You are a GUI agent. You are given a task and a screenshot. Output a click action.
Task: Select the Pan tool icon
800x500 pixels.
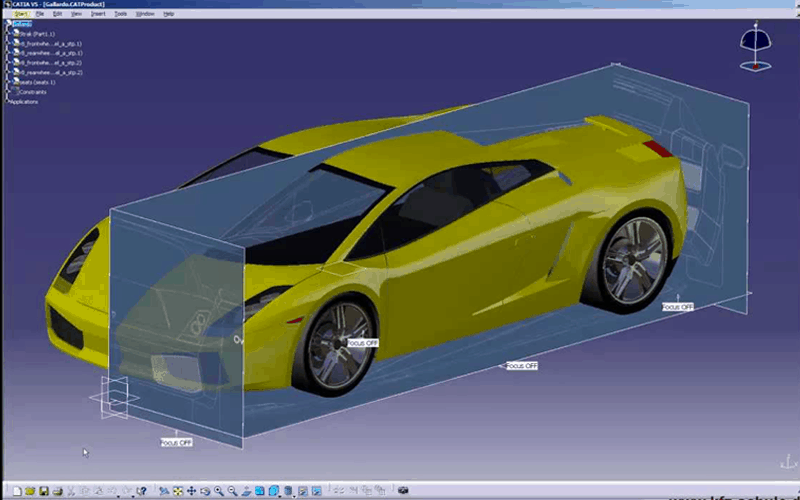click(x=191, y=491)
